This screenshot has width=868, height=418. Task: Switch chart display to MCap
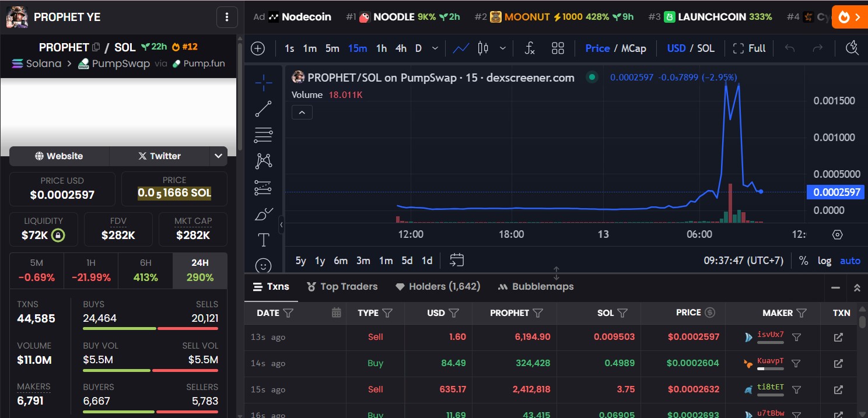pos(633,48)
